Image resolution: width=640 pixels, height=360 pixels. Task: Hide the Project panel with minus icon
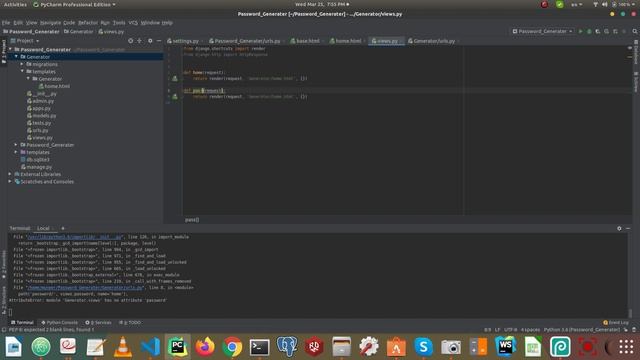coord(159,41)
